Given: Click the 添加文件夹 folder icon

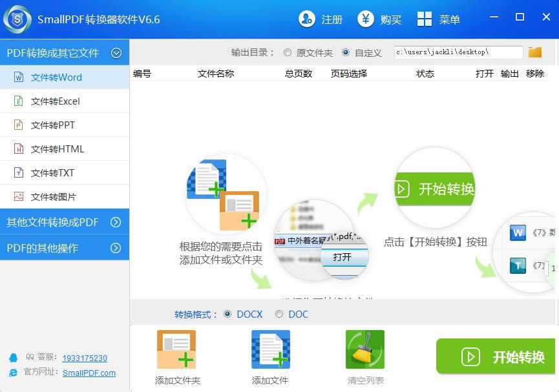Looking at the screenshot, I should pyautogui.click(x=176, y=349).
